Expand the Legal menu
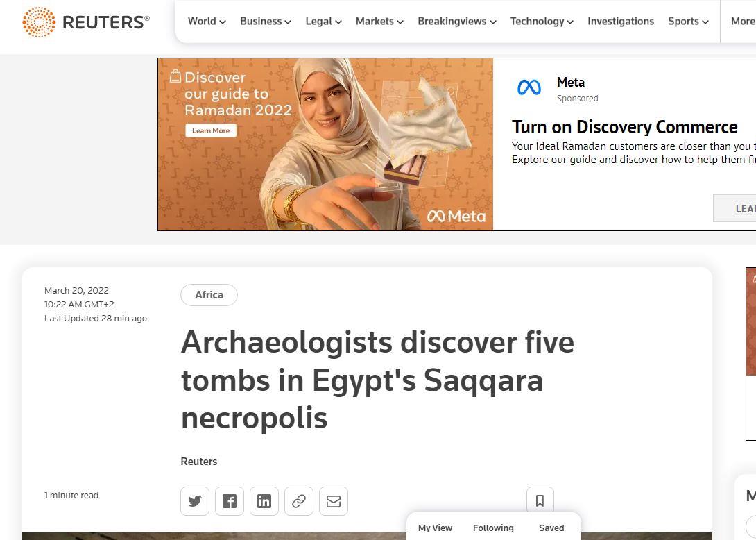756x540 pixels. [x=323, y=22]
